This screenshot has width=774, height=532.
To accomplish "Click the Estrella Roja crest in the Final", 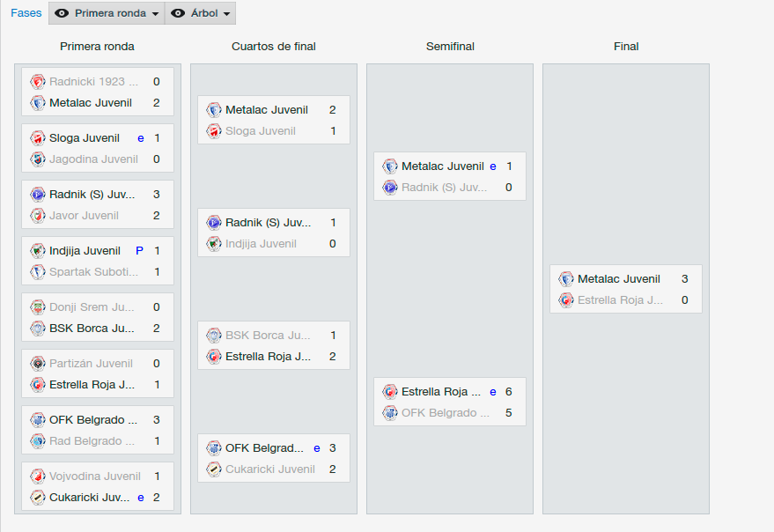I will point(565,300).
